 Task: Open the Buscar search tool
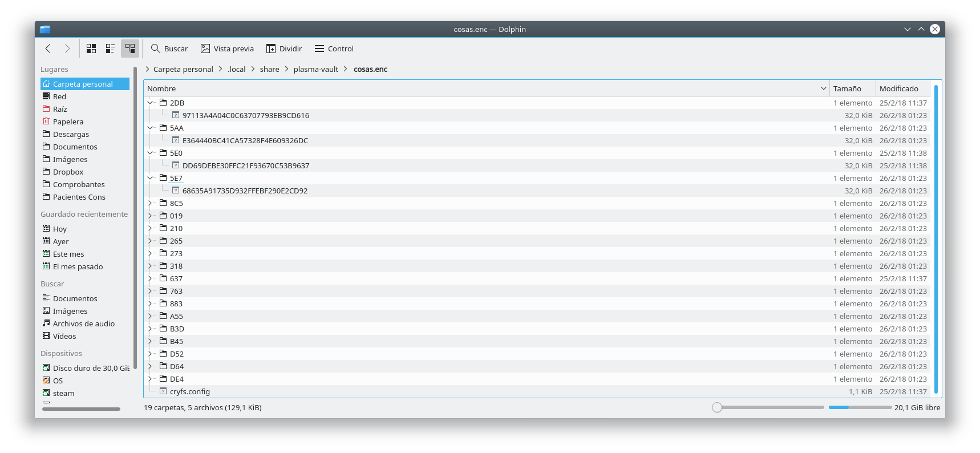coord(169,48)
